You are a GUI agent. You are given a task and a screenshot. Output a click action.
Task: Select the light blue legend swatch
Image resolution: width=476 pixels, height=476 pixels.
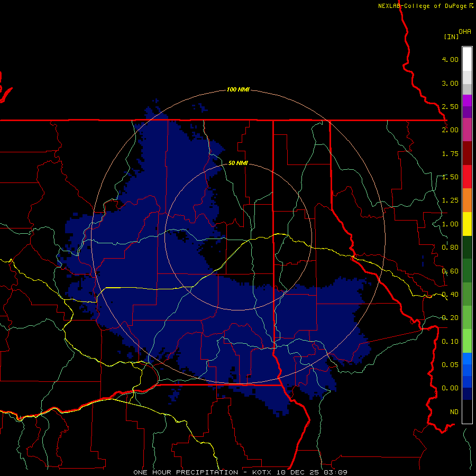[x=467, y=359]
